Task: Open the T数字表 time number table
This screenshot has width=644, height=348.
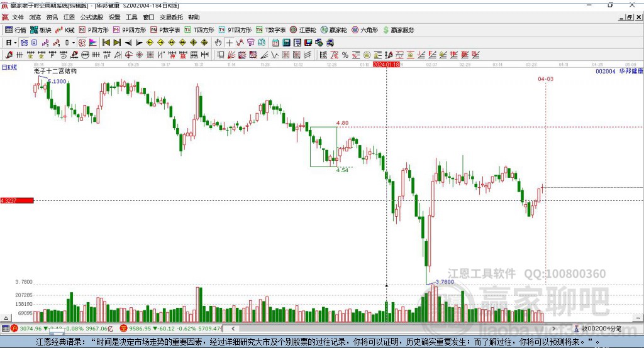Action: [270, 30]
